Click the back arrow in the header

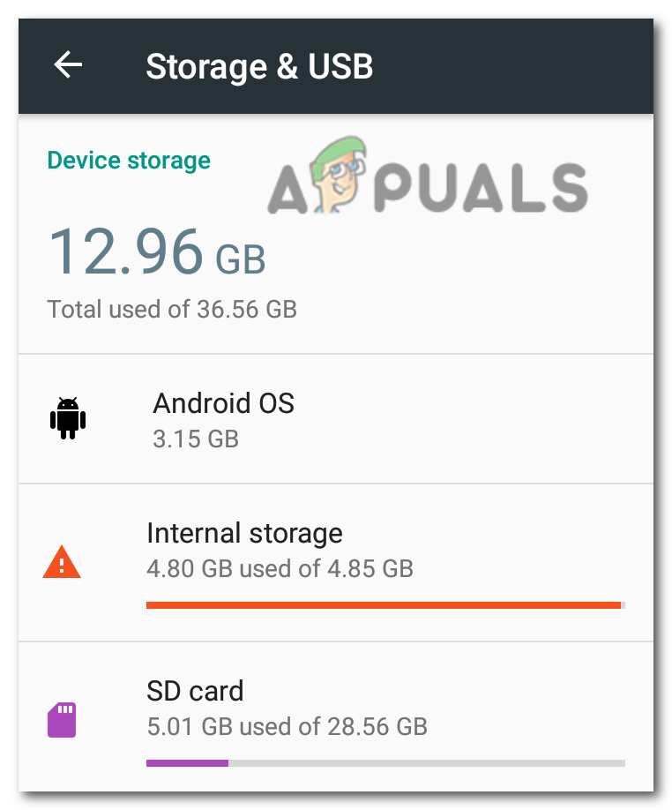pos(67,64)
